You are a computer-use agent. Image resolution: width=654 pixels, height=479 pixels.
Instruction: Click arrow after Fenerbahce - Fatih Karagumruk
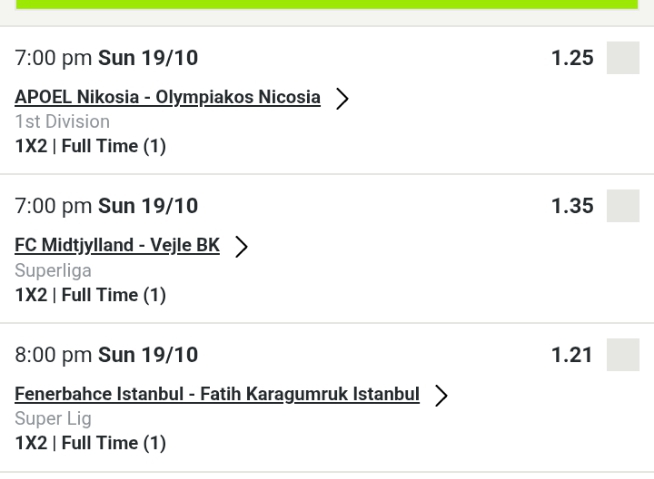tap(440, 396)
